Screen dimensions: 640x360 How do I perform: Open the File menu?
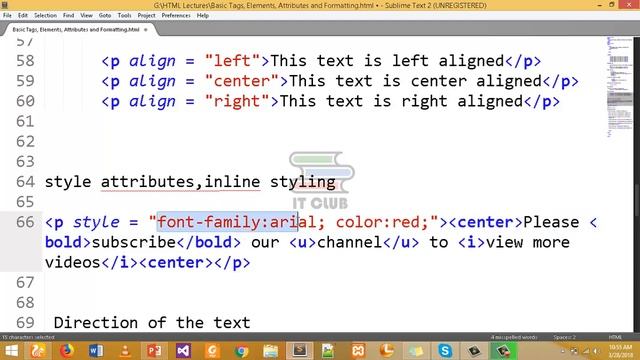tap(7, 16)
